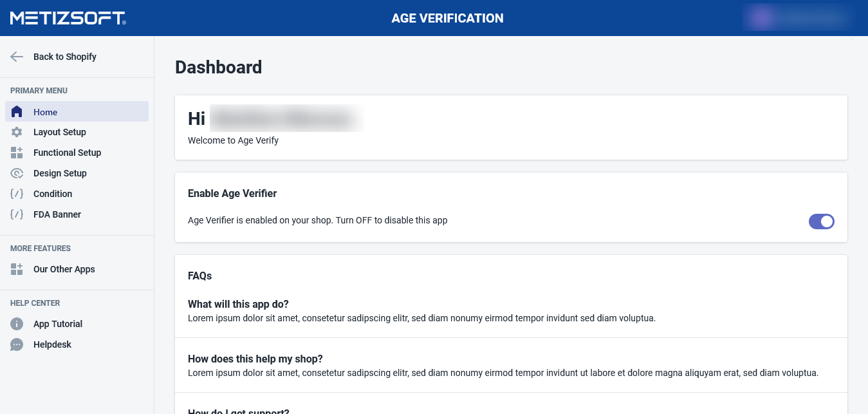Image resolution: width=868 pixels, height=414 pixels.
Task: Click the Design Setup eye icon
Action: (x=17, y=173)
